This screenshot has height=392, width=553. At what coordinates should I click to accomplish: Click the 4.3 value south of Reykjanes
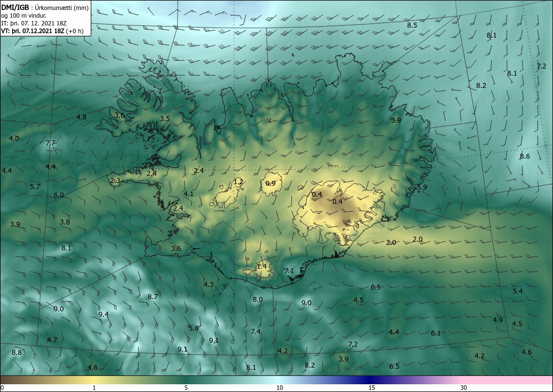[x=208, y=284]
